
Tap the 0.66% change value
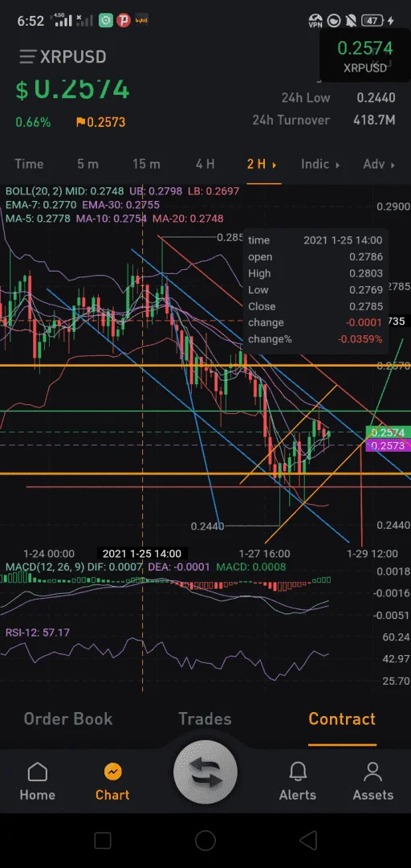tap(33, 122)
